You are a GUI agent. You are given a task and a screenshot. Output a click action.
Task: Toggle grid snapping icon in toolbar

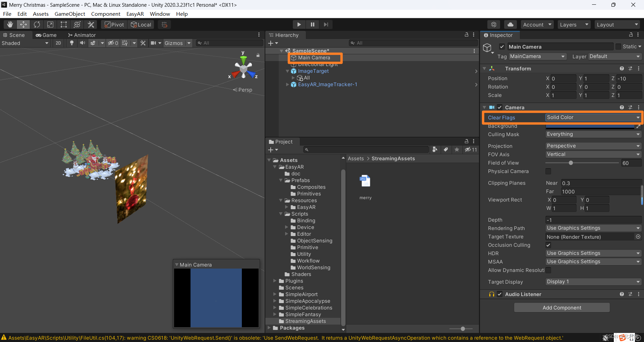pyautogui.click(x=164, y=24)
